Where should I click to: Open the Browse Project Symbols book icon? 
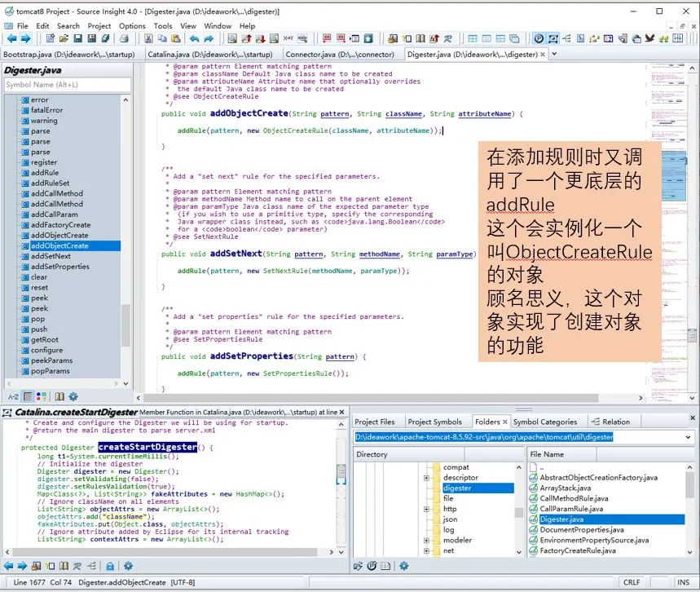pos(420,39)
